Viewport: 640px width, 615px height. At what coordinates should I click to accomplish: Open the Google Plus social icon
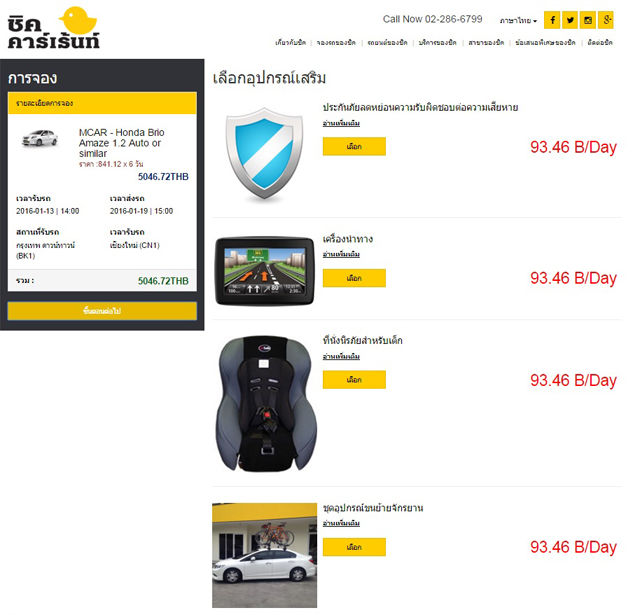pyautogui.click(x=606, y=20)
